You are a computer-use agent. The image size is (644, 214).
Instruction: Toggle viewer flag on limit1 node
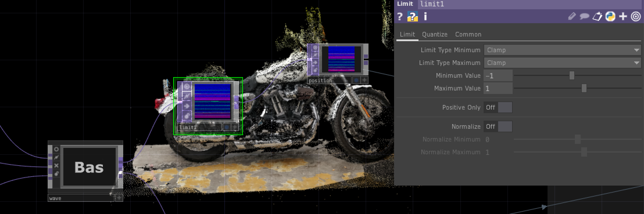pos(187,86)
